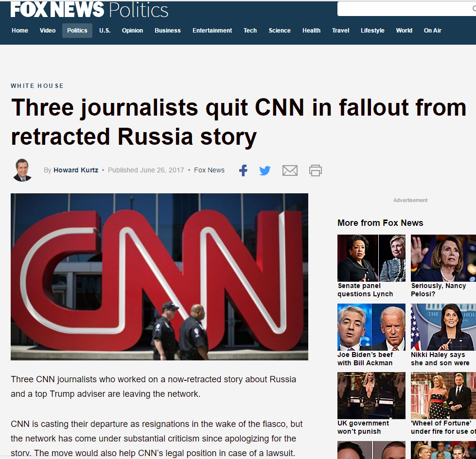476x459 pixels.
Task: Open the WHITE HOUSE category link
Action: pos(37,86)
